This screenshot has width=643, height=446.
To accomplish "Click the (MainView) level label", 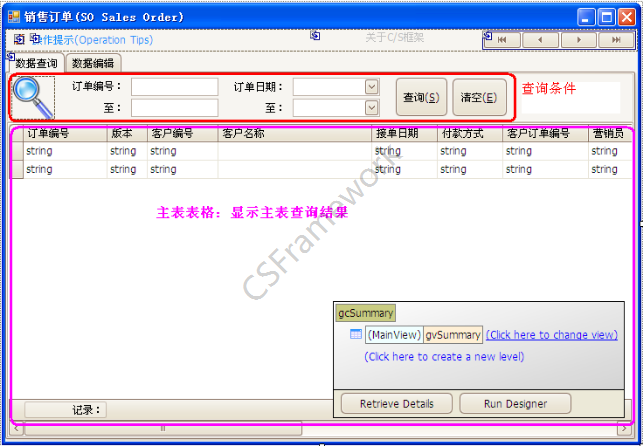I will 394,335.
